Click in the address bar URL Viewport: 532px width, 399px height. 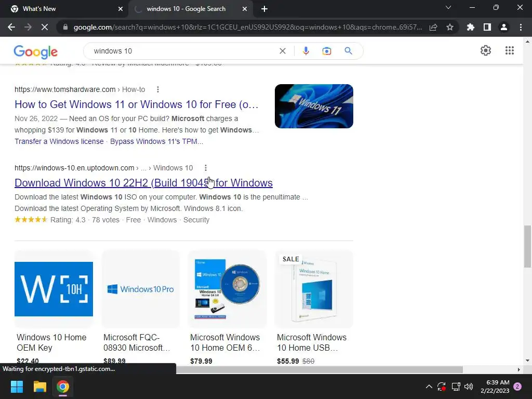[x=248, y=27]
